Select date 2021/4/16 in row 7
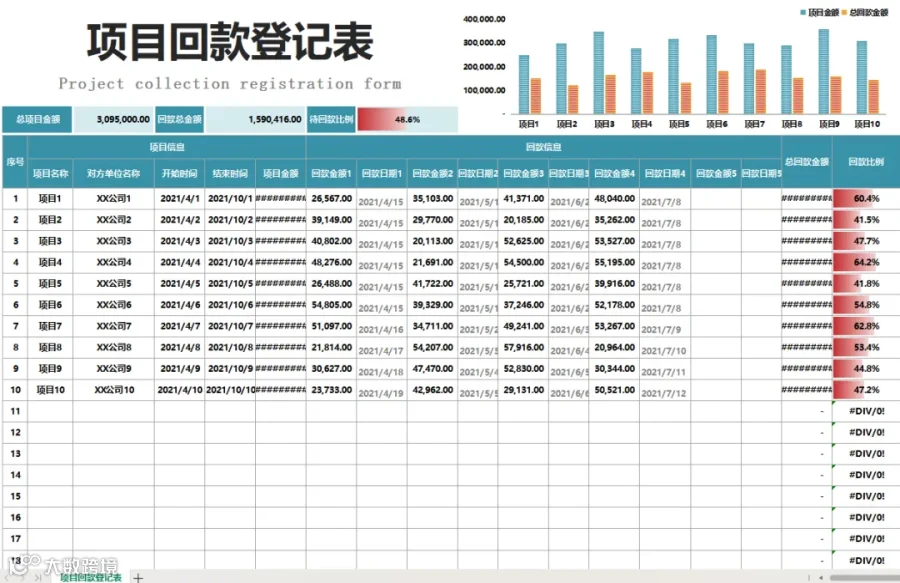 pyautogui.click(x=382, y=328)
